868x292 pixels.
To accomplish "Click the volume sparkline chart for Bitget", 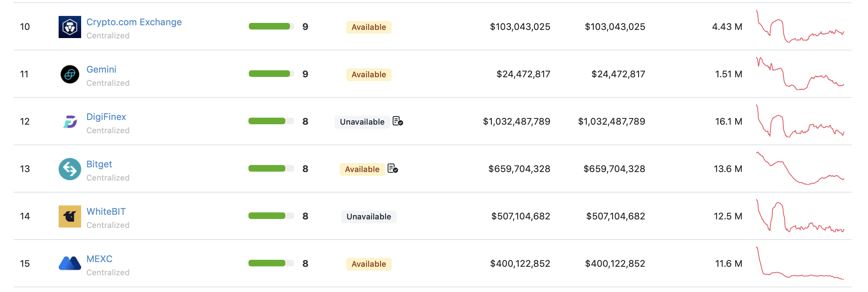I will (x=800, y=169).
